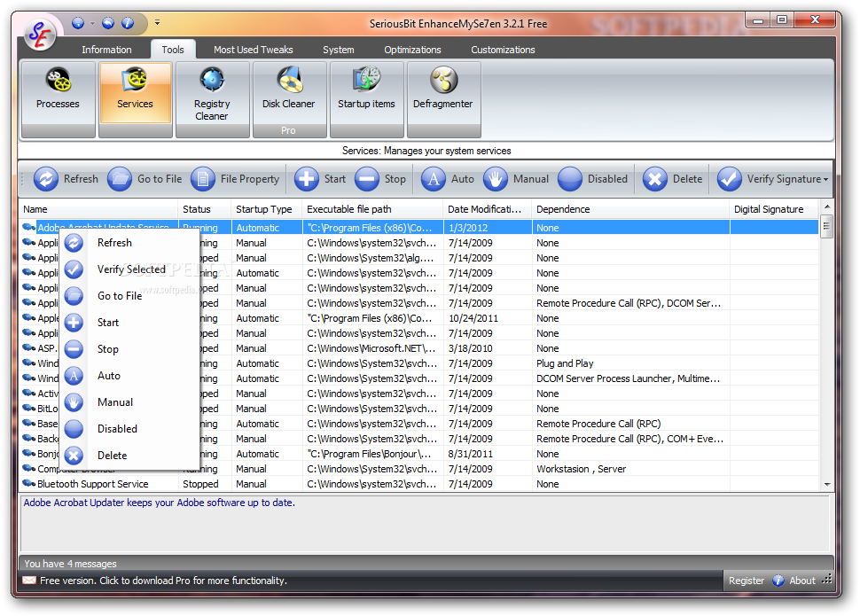
Task: Click the Bonjour executable path cell
Action: (372, 454)
